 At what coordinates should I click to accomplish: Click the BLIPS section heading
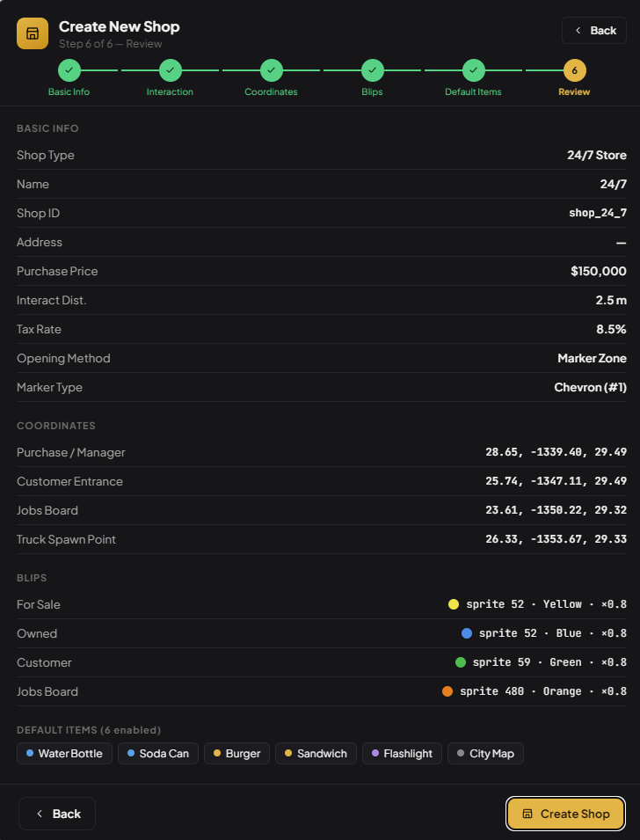pos(32,578)
